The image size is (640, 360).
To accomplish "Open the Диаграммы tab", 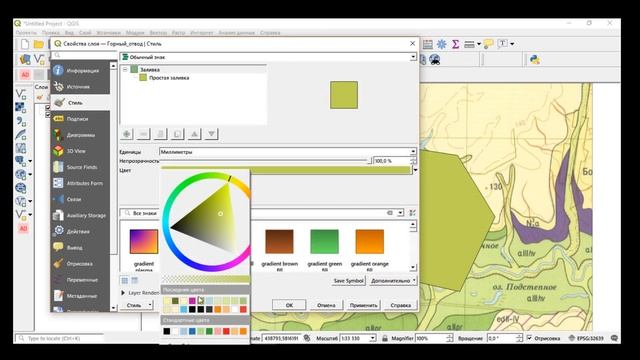I will click(x=80, y=135).
